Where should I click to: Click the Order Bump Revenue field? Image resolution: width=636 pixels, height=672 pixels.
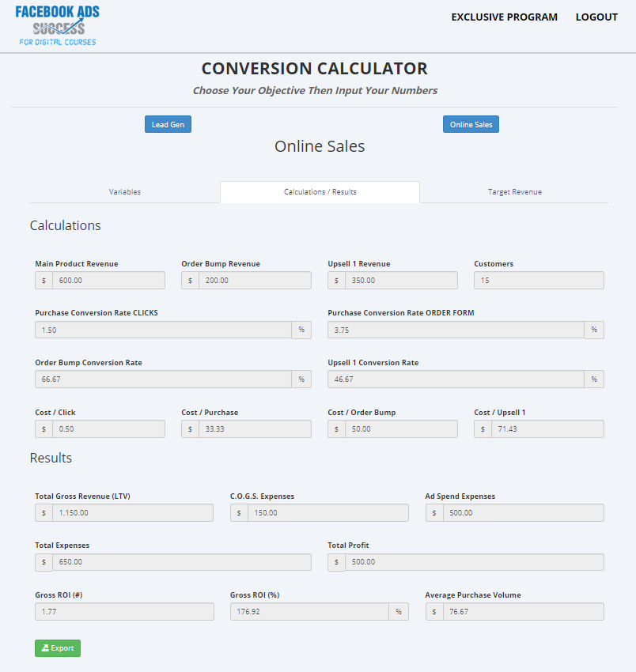click(255, 281)
